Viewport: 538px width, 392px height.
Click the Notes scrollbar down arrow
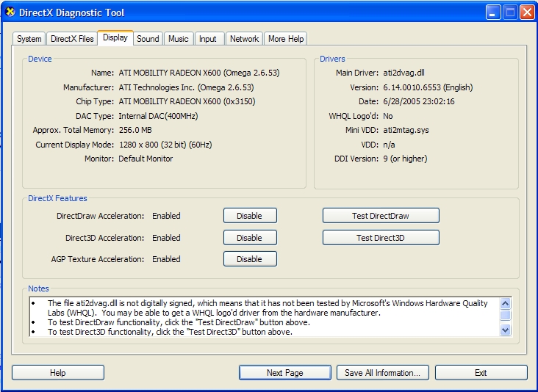[x=505, y=330]
